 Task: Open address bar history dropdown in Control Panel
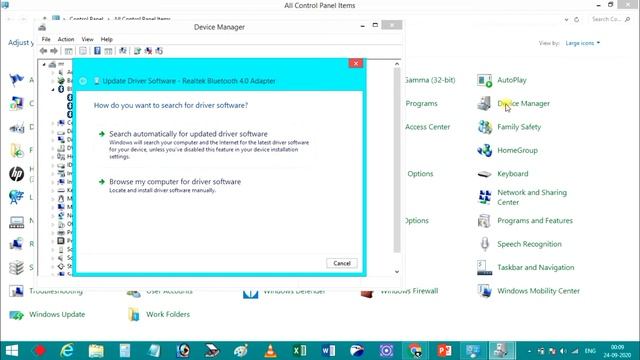(x=567, y=19)
